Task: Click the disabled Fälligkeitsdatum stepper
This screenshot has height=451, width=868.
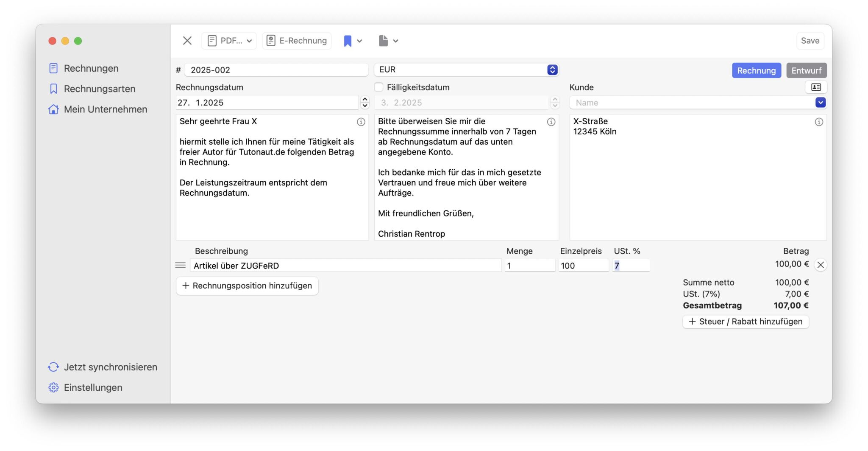Action: (555, 103)
